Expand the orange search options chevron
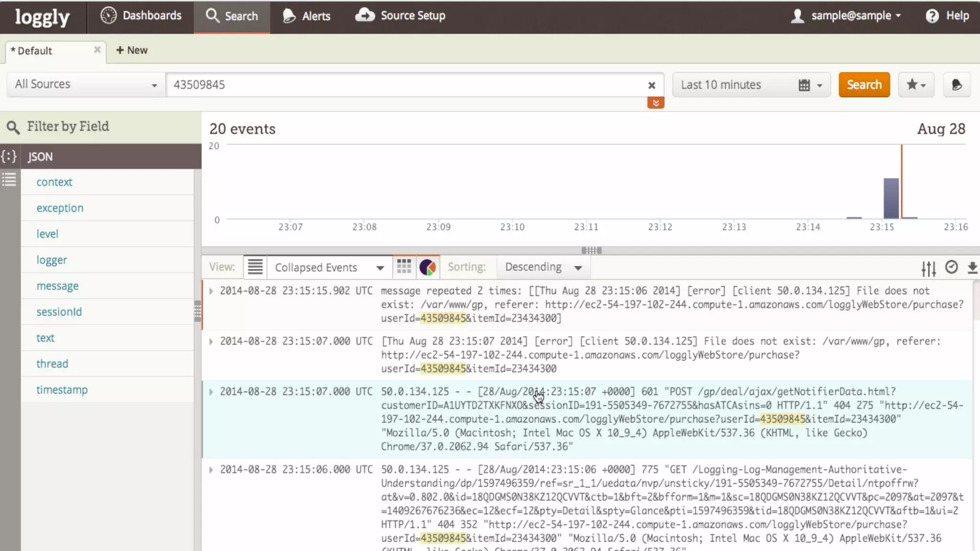980x551 pixels. point(656,103)
